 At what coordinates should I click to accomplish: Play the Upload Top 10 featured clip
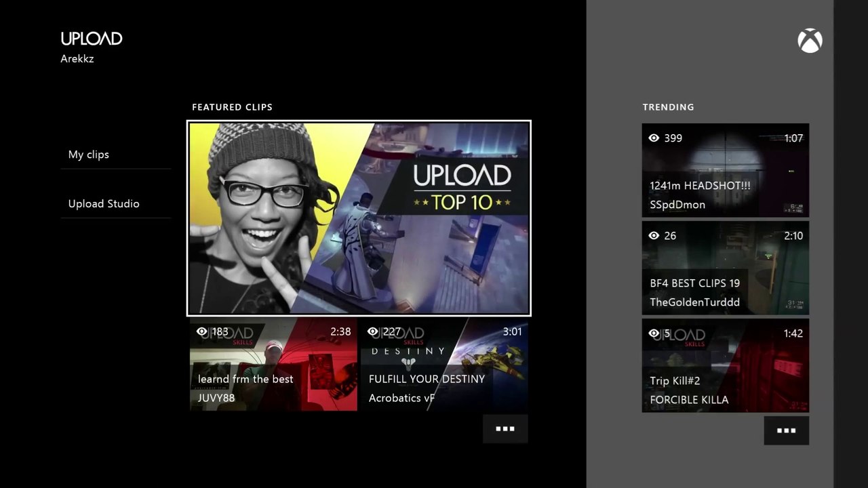click(x=359, y=218)
